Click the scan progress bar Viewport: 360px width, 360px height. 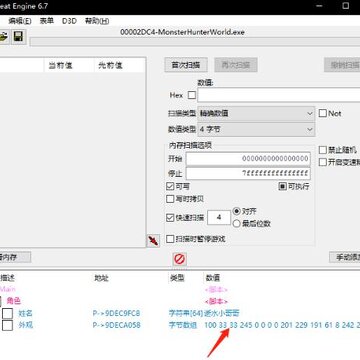pyautogui.click(x=195, y=42)
